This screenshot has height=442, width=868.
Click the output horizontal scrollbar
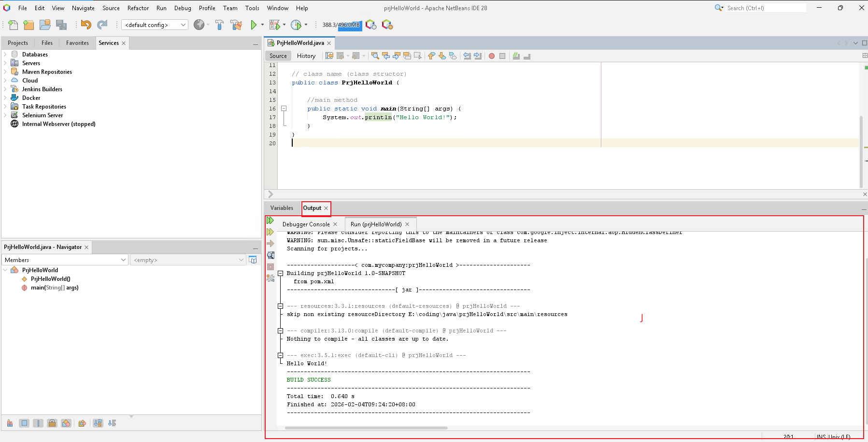click(366, 428)
